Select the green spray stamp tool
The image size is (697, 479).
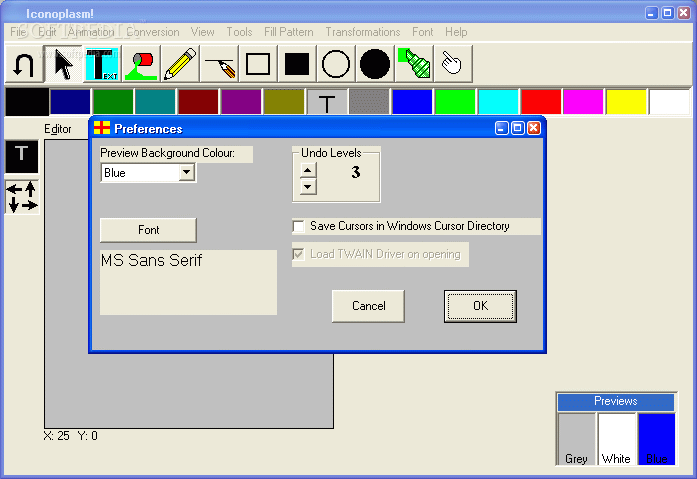click(414, 64)
